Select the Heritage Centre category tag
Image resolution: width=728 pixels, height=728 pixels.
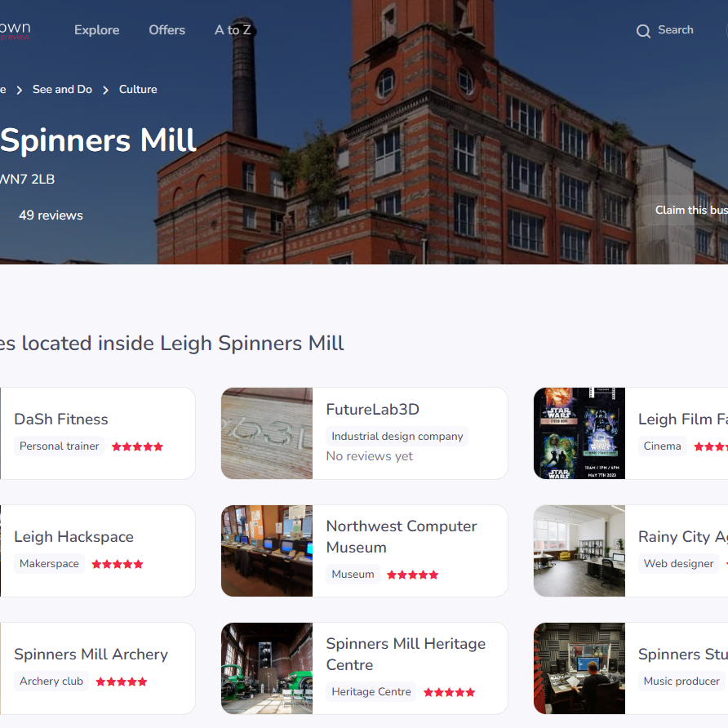[371, 692]
